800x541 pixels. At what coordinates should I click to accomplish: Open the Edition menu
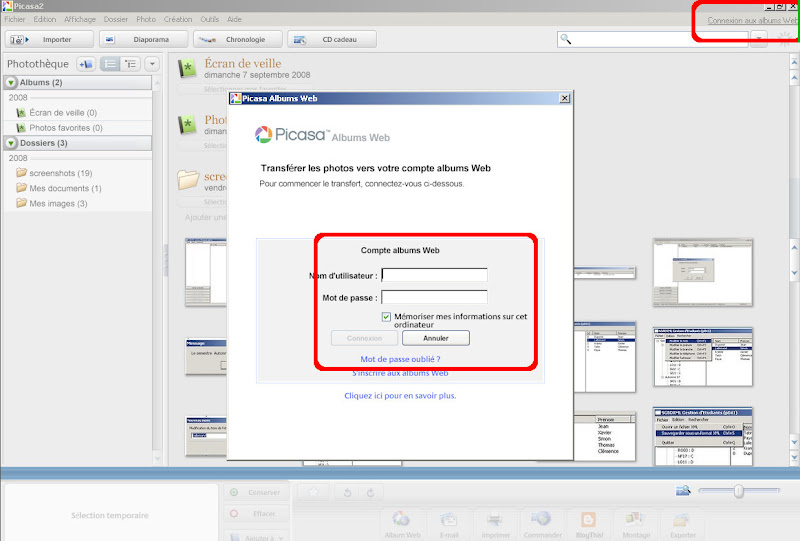45,19
